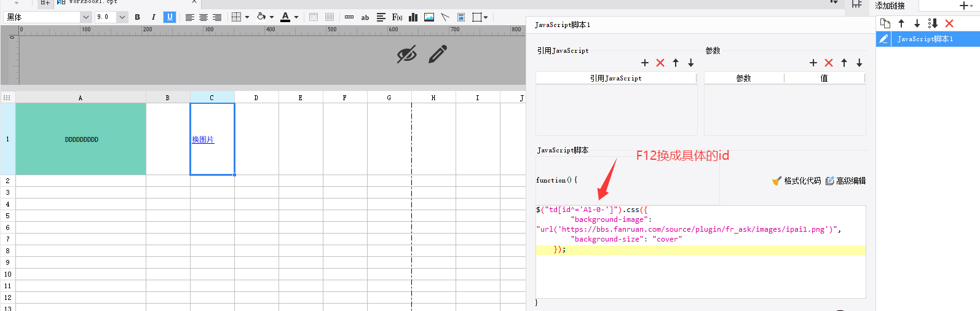Select row header 5

click(8, 216)
